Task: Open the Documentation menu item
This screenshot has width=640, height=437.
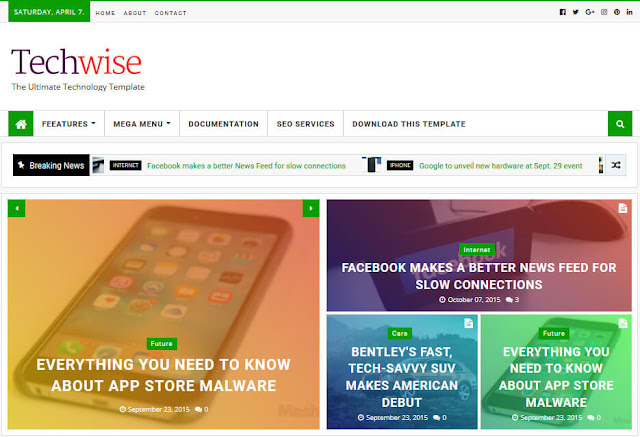Action: pyautogui.click(x=223, y=124)
